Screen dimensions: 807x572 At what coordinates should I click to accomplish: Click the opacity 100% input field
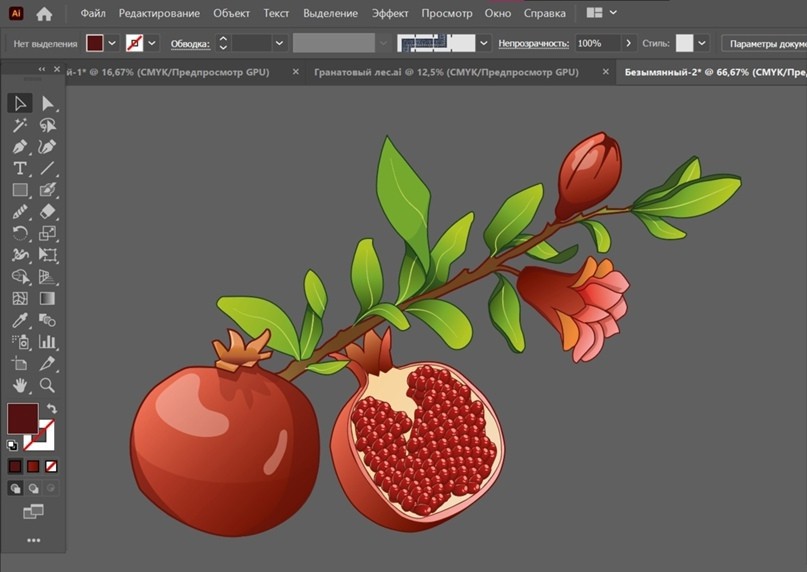597,43
